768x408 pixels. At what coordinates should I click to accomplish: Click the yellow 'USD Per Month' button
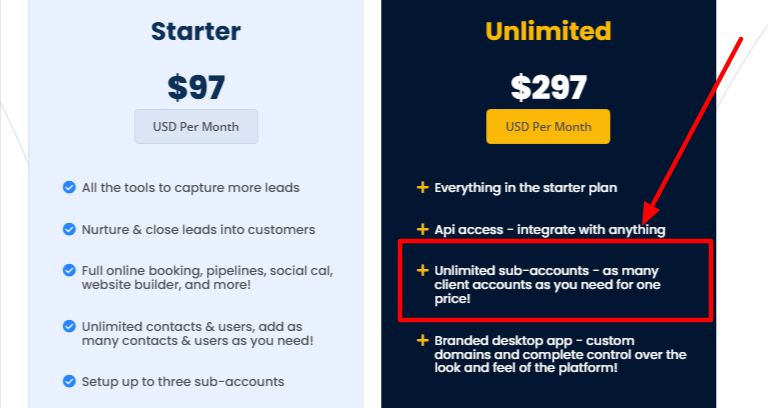coord(548,127)
